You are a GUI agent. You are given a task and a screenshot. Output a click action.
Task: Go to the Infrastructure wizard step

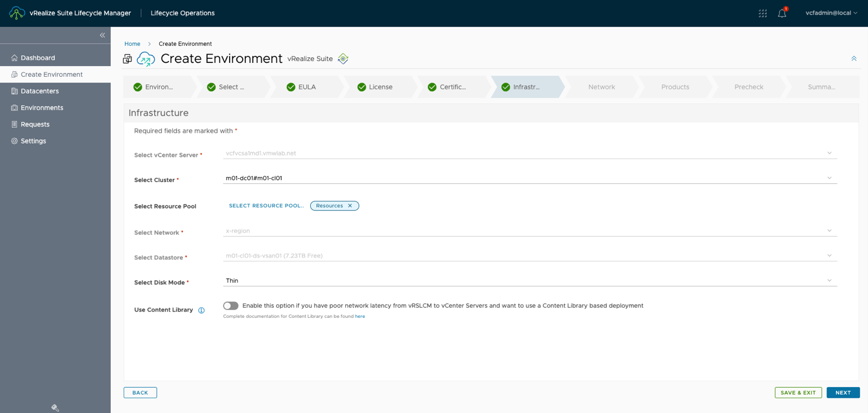(526, 87)
